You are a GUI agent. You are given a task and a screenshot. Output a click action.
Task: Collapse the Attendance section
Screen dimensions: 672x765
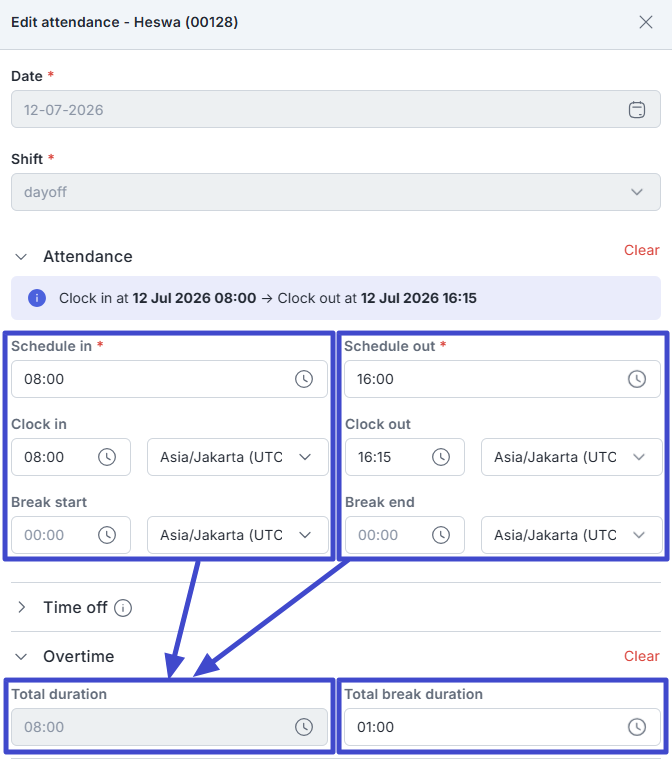pyautogui.click(x=21, y=257)
